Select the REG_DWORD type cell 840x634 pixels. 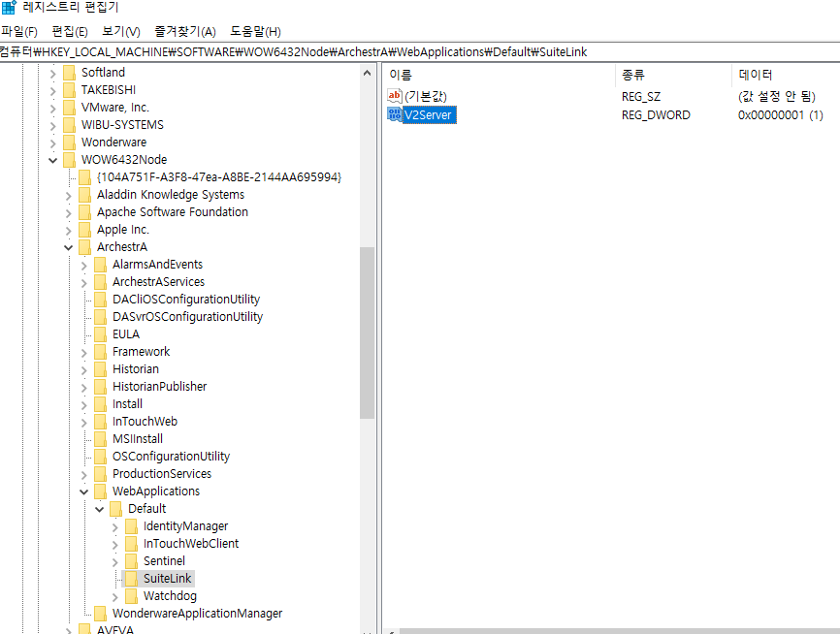point(656,115)
